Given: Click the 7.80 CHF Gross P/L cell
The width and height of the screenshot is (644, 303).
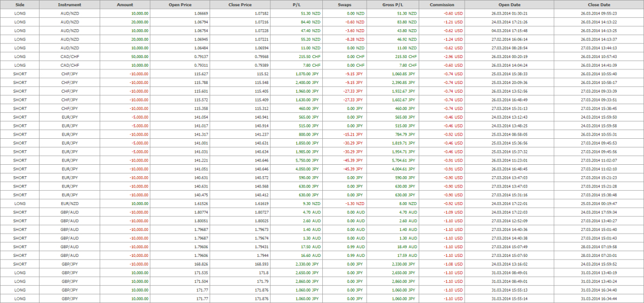Looking at the screenshot, I should [393, 66].
